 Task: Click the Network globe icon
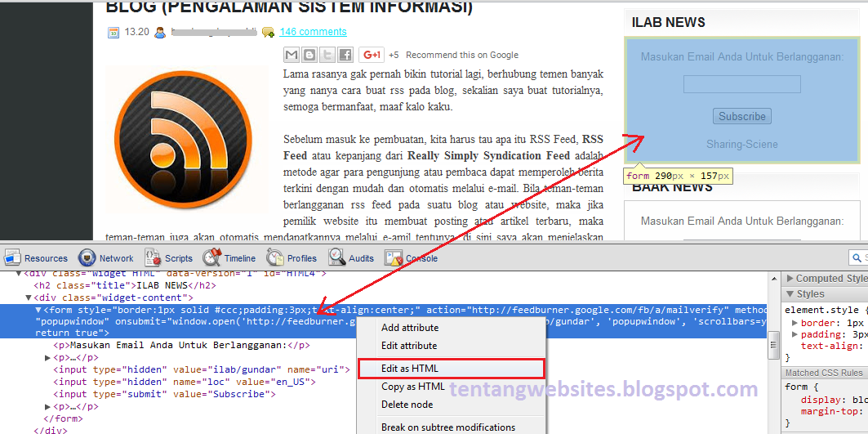click(x=87, y=257)
